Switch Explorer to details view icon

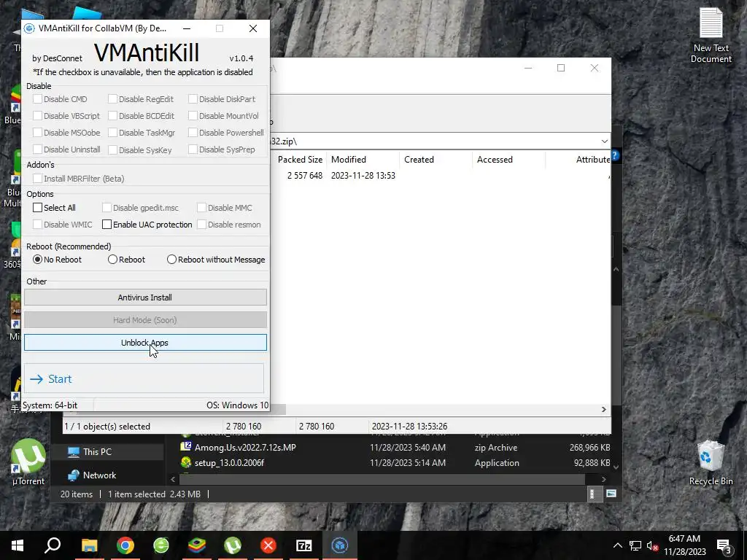593,494
